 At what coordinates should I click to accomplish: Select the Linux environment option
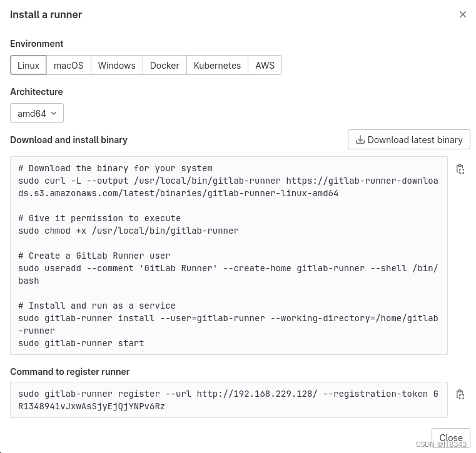click(28, 65)
